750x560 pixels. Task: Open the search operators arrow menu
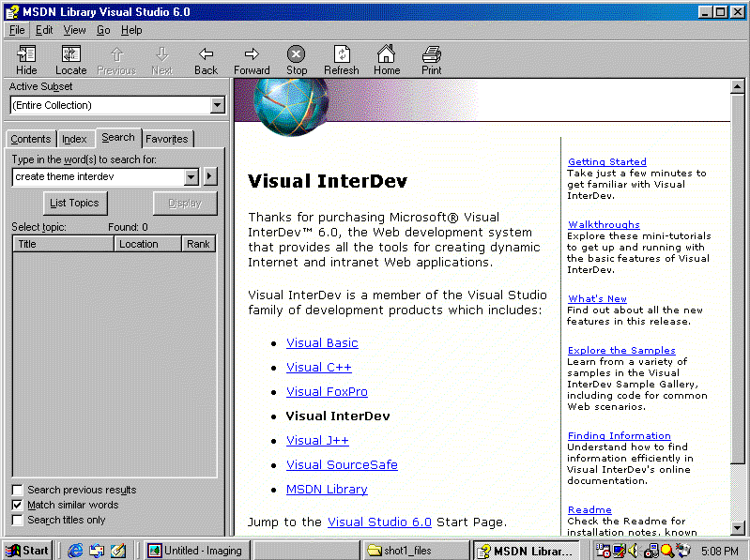click(210, 176)
